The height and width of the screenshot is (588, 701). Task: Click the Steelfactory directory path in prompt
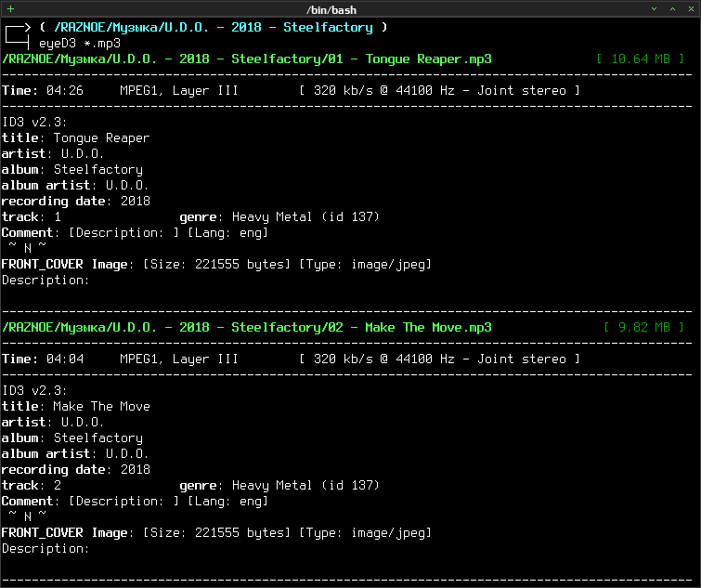point(214,28)
